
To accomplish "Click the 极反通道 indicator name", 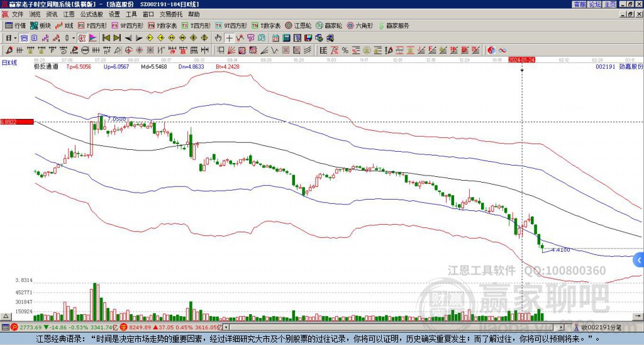I will (46, 66).
